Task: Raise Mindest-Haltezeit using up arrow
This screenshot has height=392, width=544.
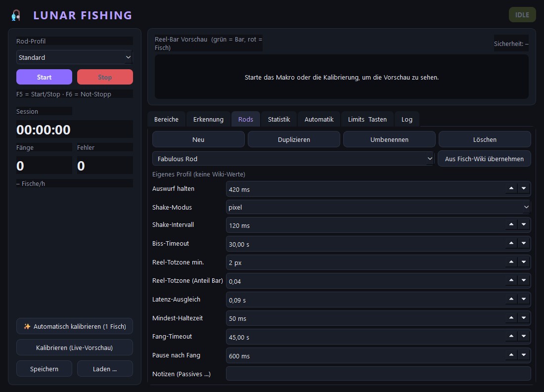Action: pyautogui.click(x=511, y=318)
